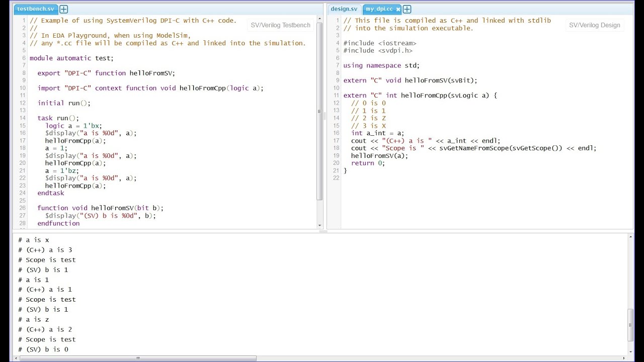Click the '# (C++) a is 2' output line
Viewport: 644px width, 362px height.
pyautogui.click(x=45, y=330)
